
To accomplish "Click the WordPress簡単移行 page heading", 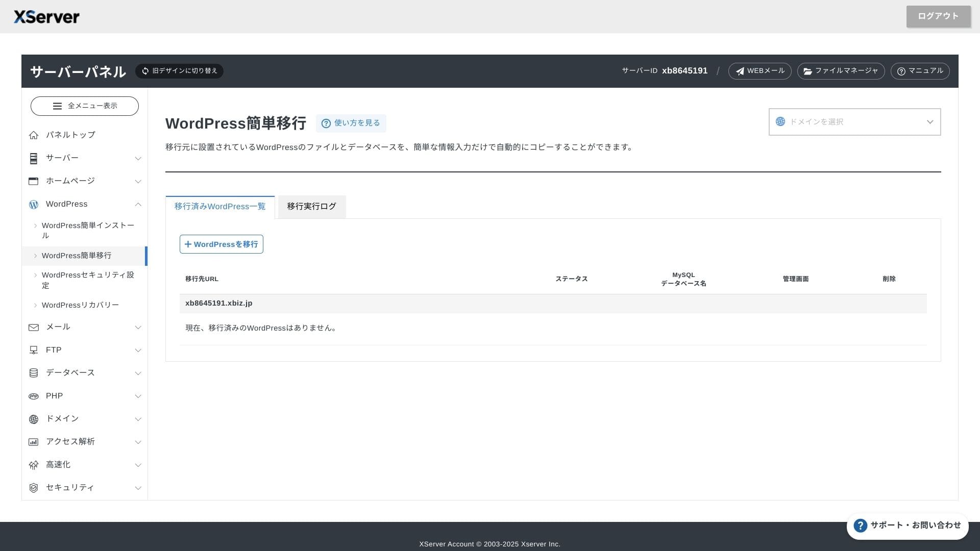I will pos(236,123).
